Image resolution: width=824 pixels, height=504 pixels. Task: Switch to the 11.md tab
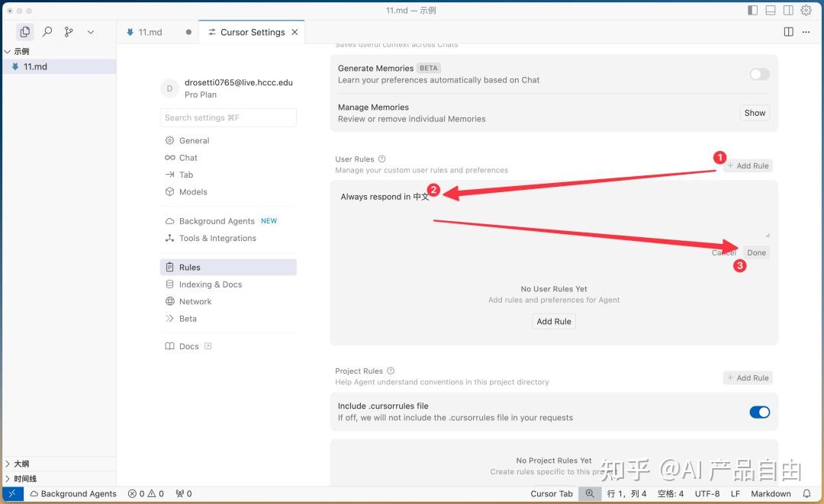158,32
